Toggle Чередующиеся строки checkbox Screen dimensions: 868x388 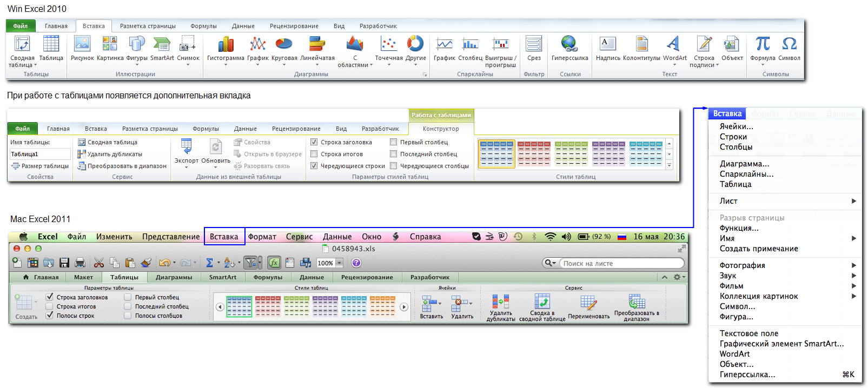pos(314,166)
